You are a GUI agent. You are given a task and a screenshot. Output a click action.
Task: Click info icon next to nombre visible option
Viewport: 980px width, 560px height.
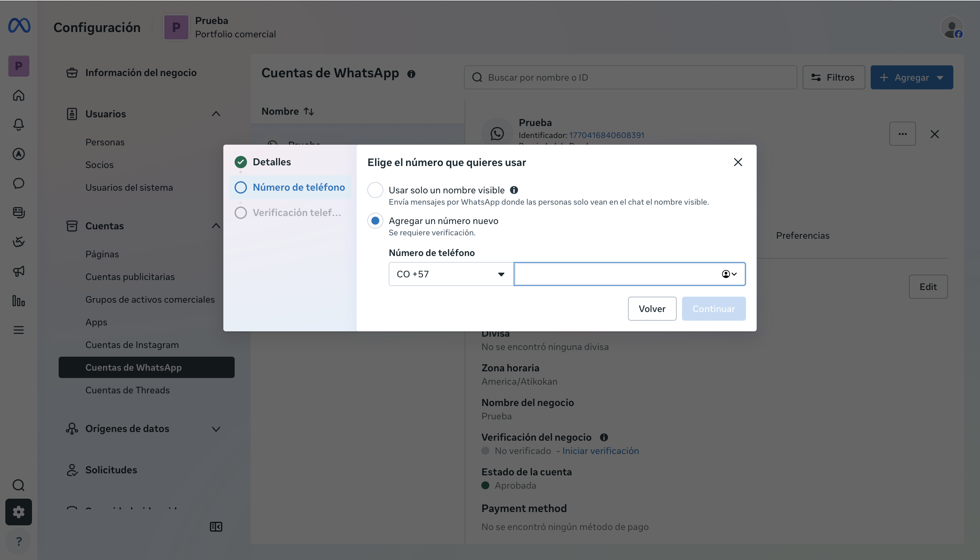click(514, 190)
